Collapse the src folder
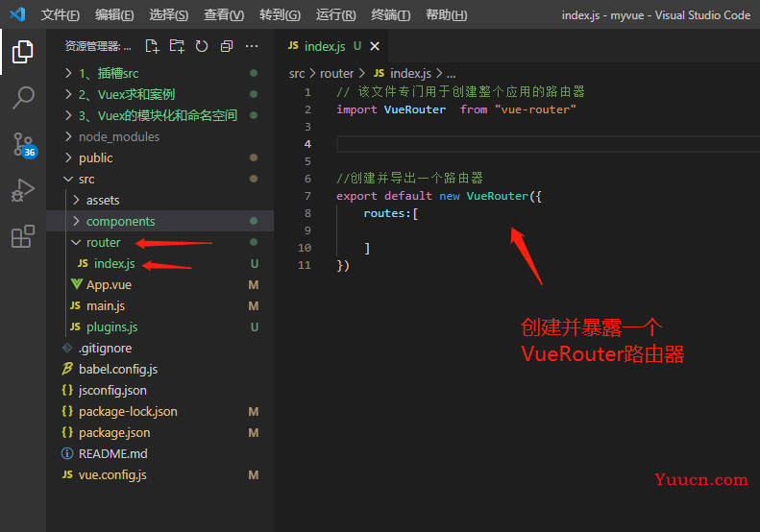 [68, 179]
